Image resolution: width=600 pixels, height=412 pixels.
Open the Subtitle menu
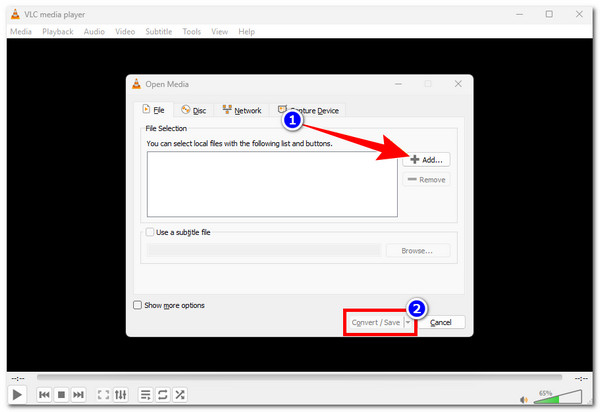[x=159, y=32]
